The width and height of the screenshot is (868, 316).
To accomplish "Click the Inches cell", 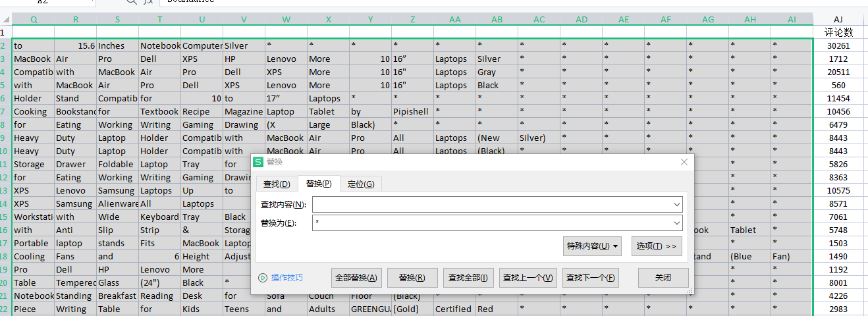I will [x=118, y=45].
